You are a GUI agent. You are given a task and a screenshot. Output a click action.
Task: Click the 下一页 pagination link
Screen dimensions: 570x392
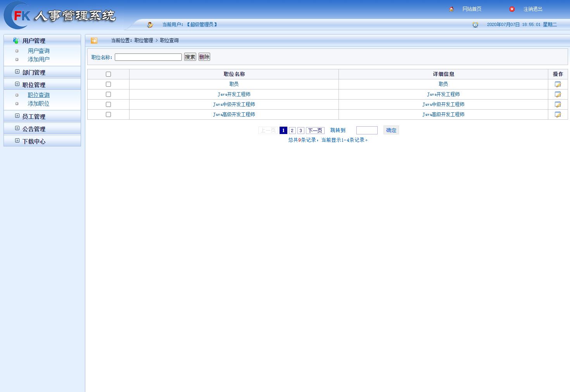[x=315, y=130]
